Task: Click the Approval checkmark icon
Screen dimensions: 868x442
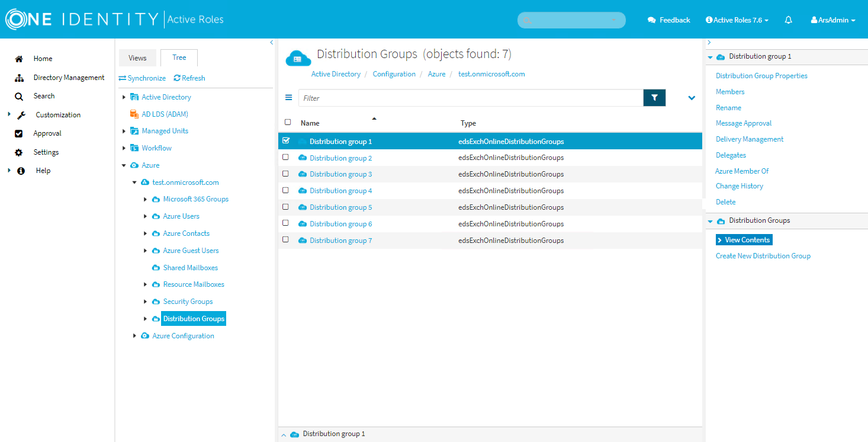Action: [x=19, y=133]
